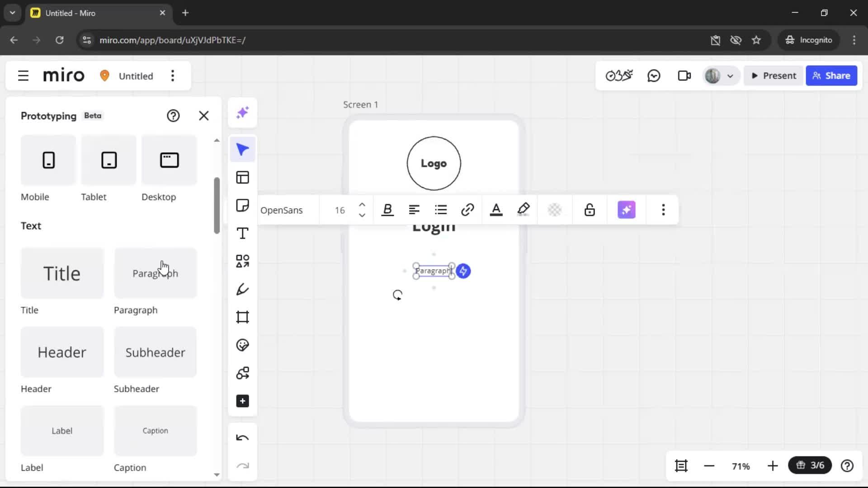Select the Logo circle on canvas
Screen dimensions: 868x488
coord(434,164)
